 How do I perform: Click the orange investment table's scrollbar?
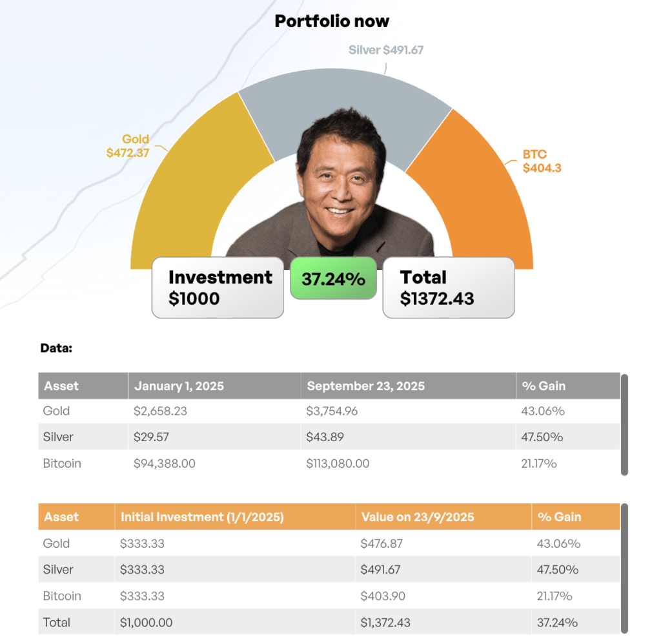pos(624,568)
